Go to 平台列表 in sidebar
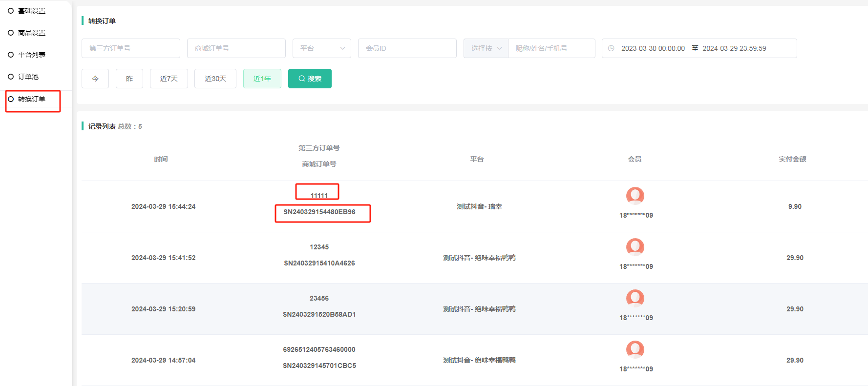 click(31, 55)
